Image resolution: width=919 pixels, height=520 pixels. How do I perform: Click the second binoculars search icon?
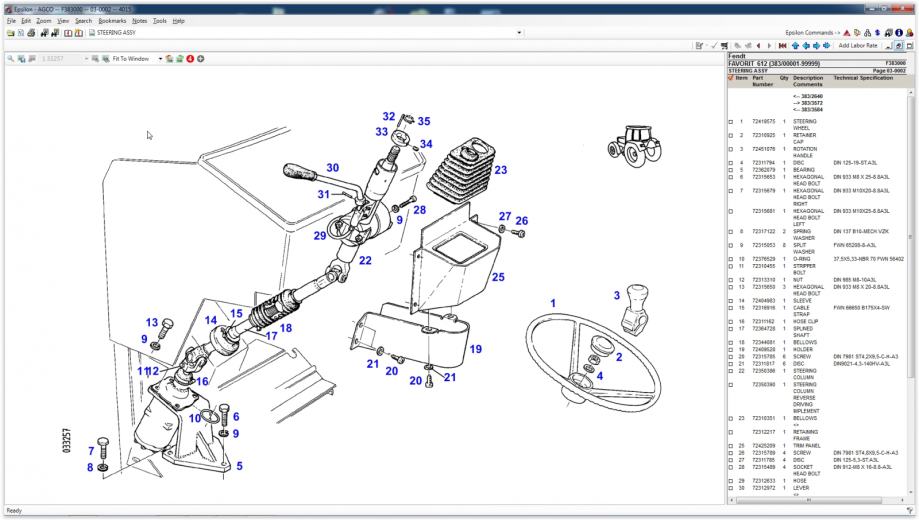pyautogui.click(x=55, y=33)
